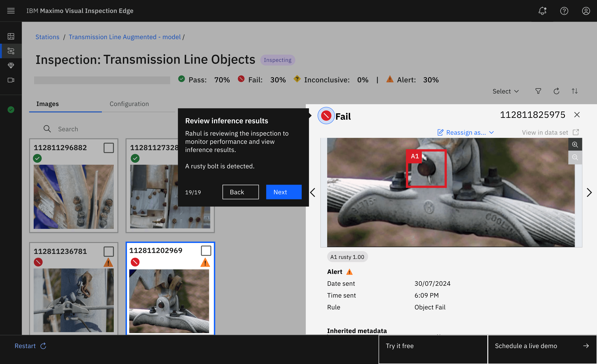The height and width of the screenshot is (364, 597).
Task: Click the filter funnel icon
Action: click(538, 91)
